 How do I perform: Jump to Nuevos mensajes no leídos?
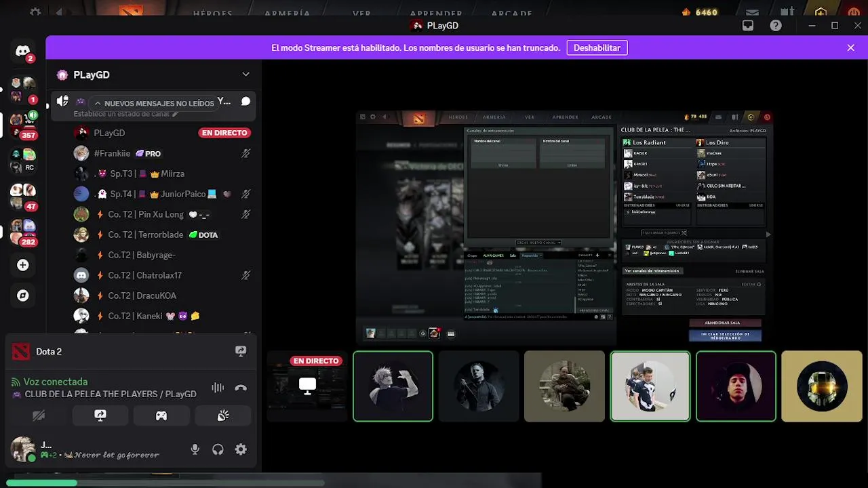click(154, 103)
